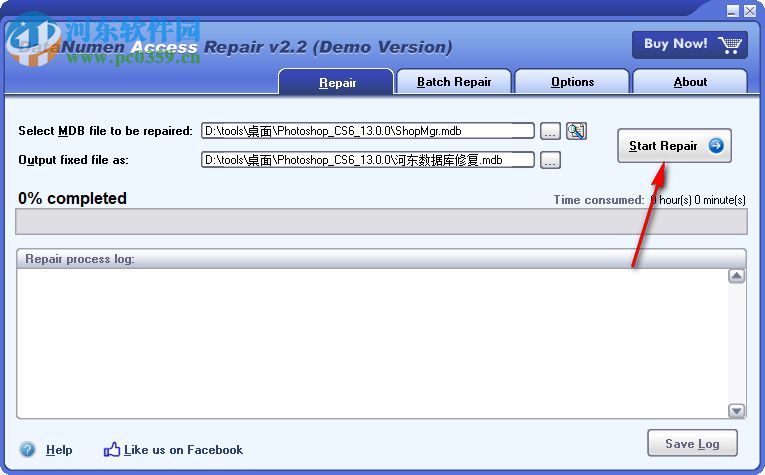
Task: Open the Repair tab
Action: (x=337, y=82)
